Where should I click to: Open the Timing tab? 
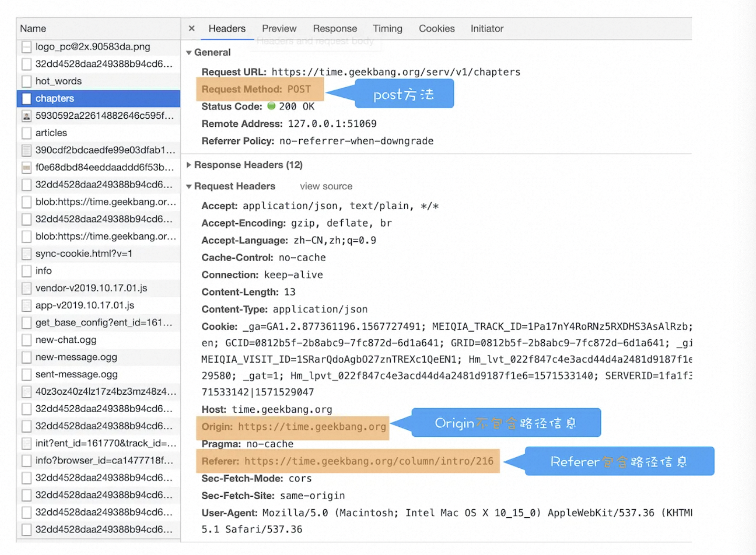tap(387, 28)
